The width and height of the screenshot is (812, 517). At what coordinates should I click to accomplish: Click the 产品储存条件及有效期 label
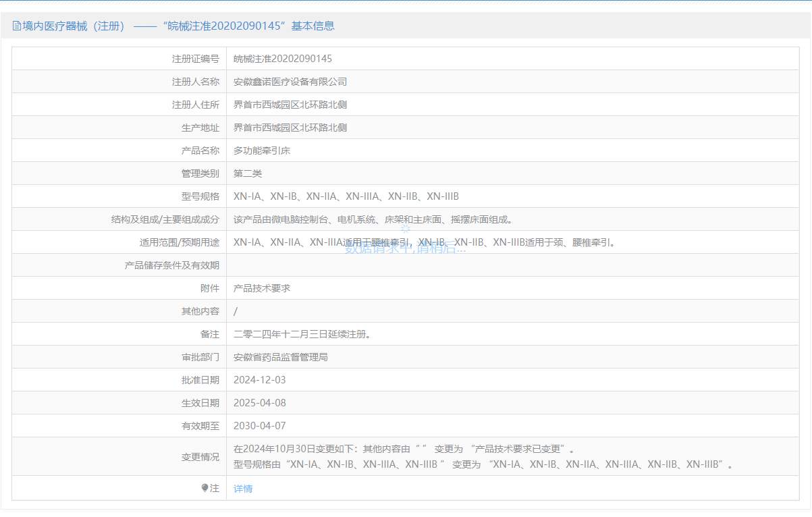172,265
